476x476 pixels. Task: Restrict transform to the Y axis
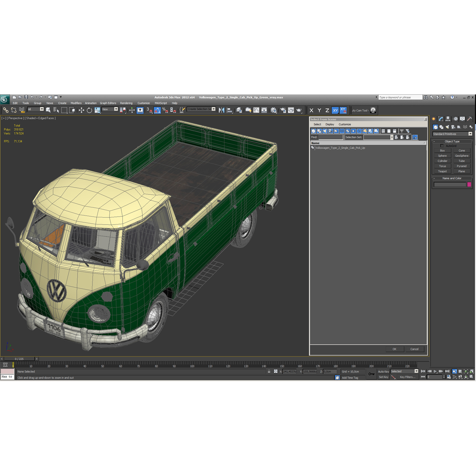pyautogui.click(x=319, y=110)
